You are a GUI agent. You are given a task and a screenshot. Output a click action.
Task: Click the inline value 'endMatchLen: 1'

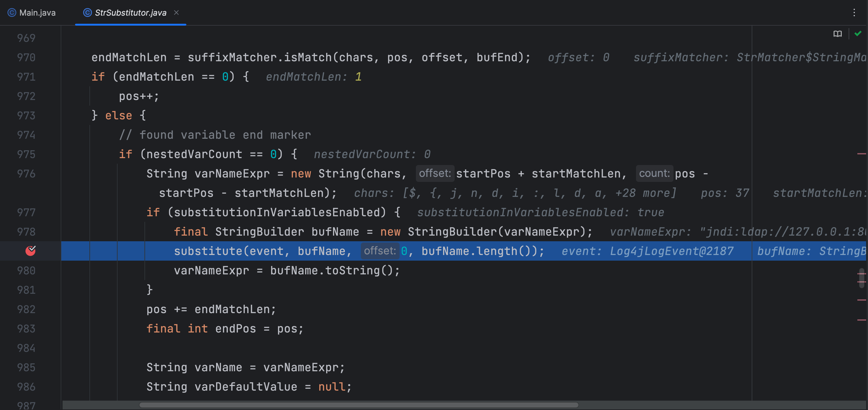(313, 77)
